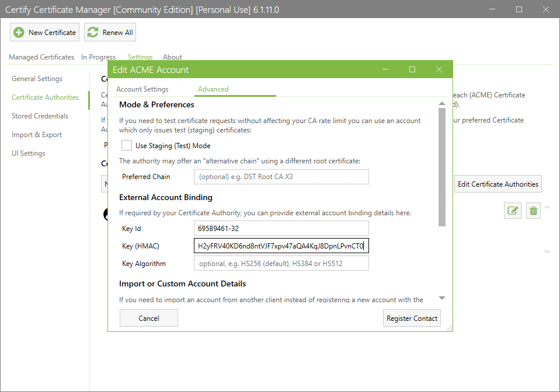Click the dialog vertical scrollbar thumb
The height and width of the screenshot is (392, 560).
click(442, 167)
